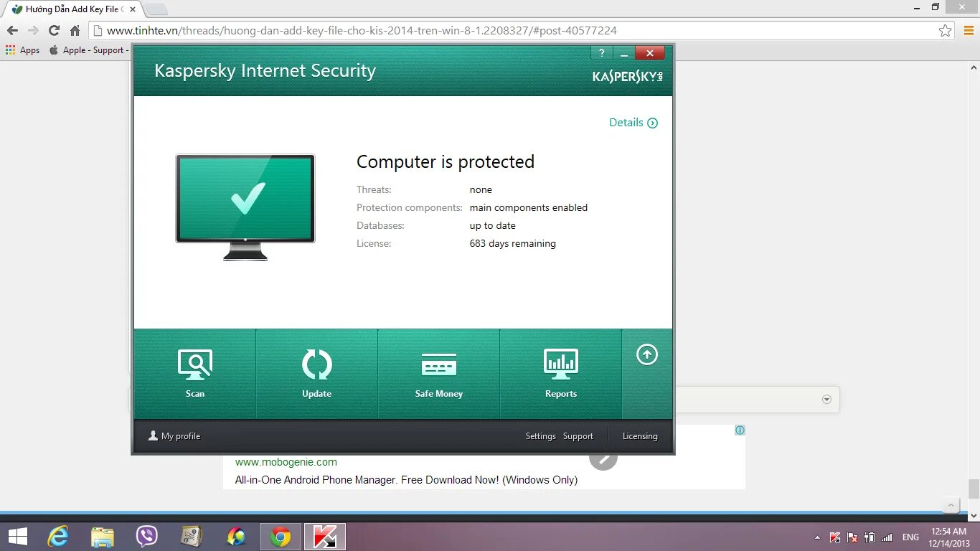Click the 'main components enabled' text
Image resolution: width=980 pixels, height=551 pixels.
point(529,208)
